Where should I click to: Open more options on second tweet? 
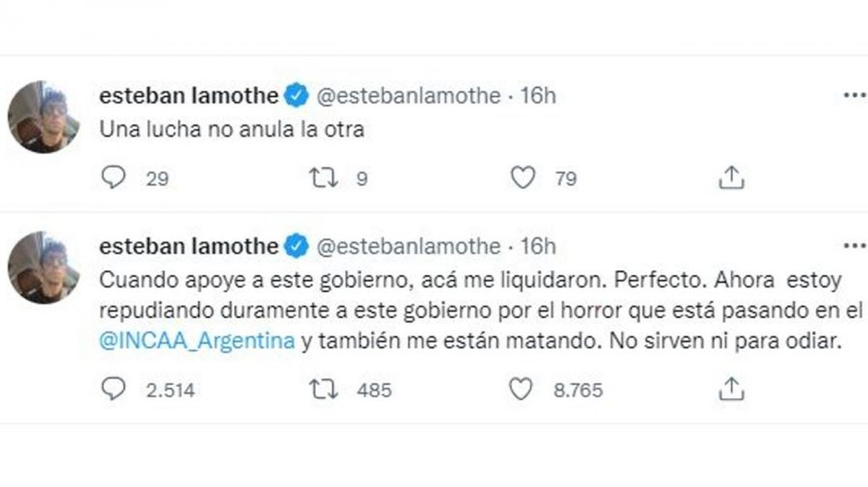pyautogui.click(x=854, y=246)
